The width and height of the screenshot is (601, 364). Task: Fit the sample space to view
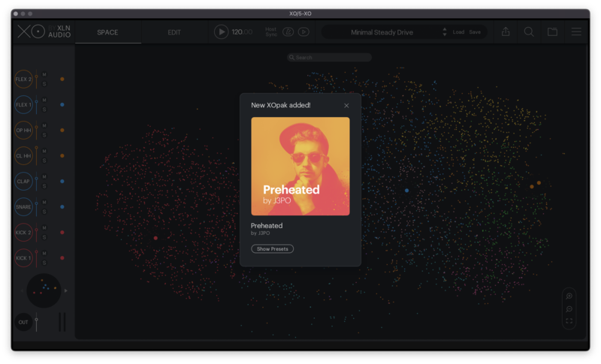click(569, 321)
